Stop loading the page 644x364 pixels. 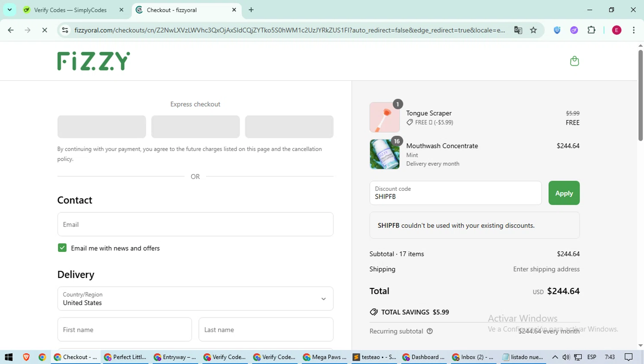click(x=44, y=30)
